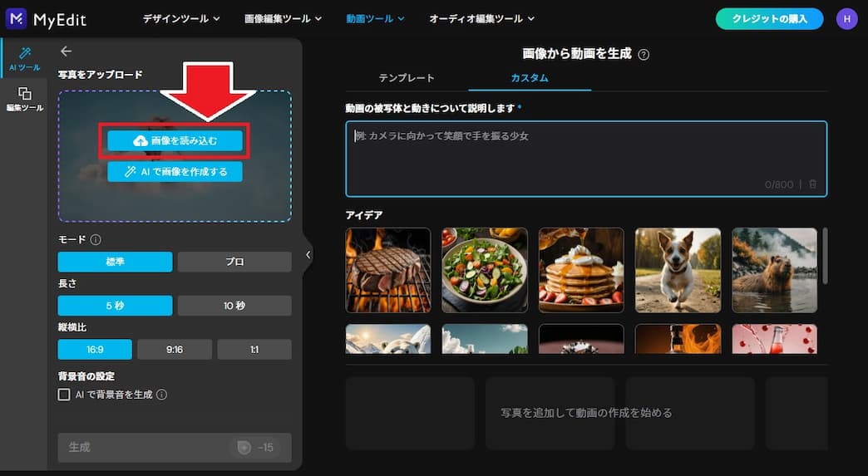The width and height of the screenshot is (868, 476).
Task: Select the 10秒 length option
Action: click(234, 306)
